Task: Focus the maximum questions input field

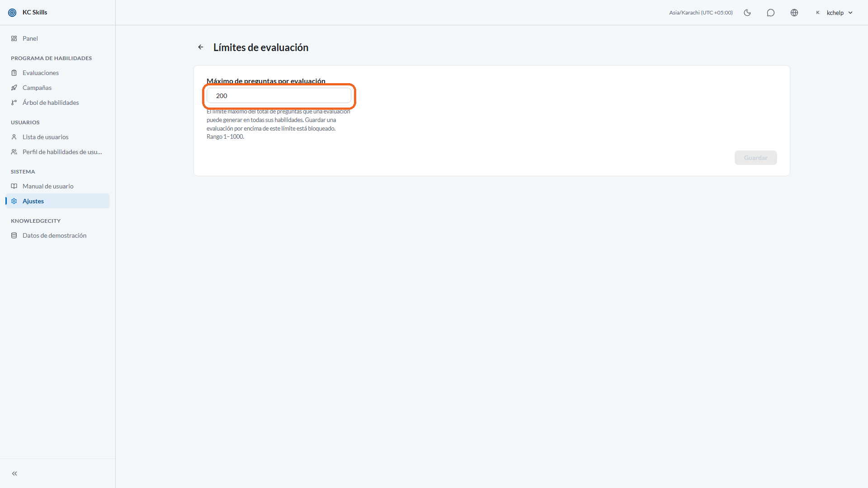Action: (x=279, y=96)
